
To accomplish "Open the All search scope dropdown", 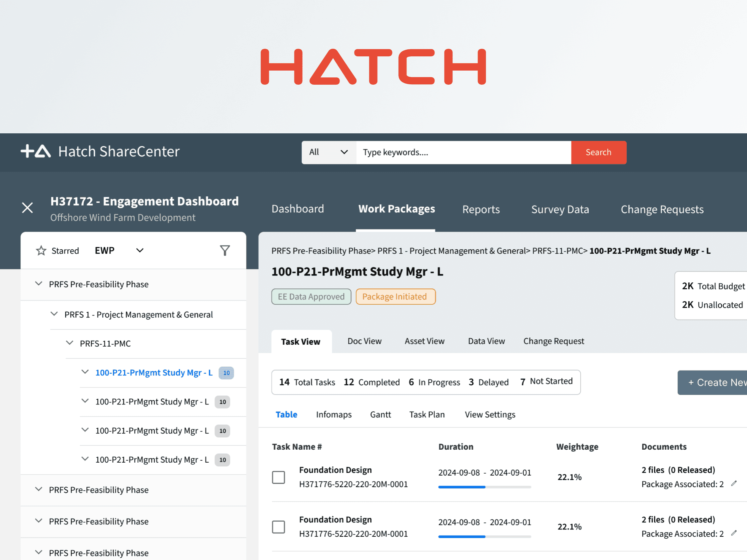I will click(329, 153).
